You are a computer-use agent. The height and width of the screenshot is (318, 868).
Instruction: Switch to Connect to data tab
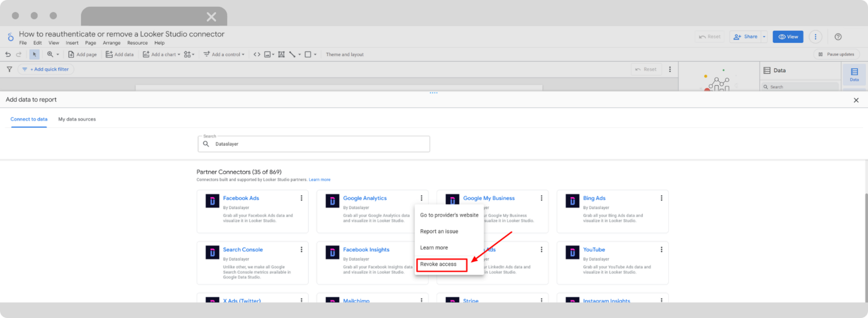29,119
